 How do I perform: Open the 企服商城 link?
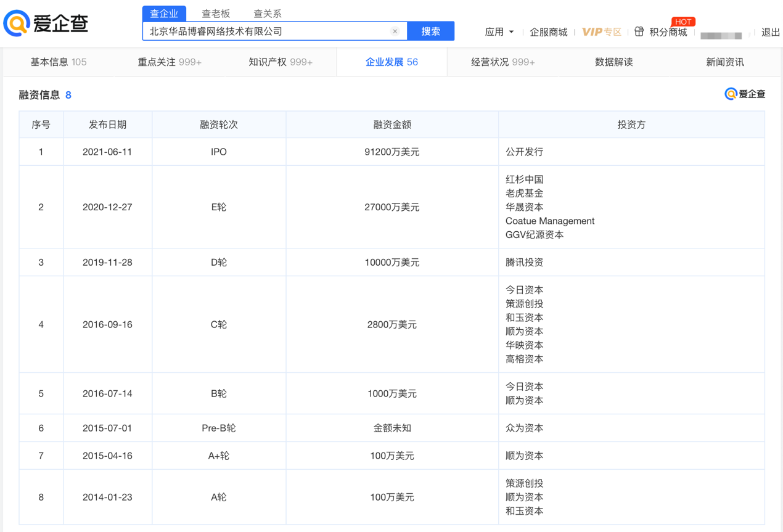[548, 32]
